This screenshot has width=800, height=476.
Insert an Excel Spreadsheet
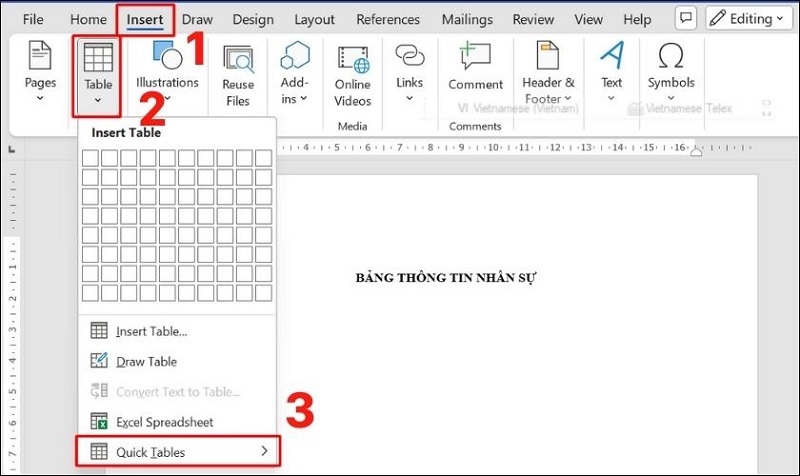pyautogui.click(x=164, y=422)
